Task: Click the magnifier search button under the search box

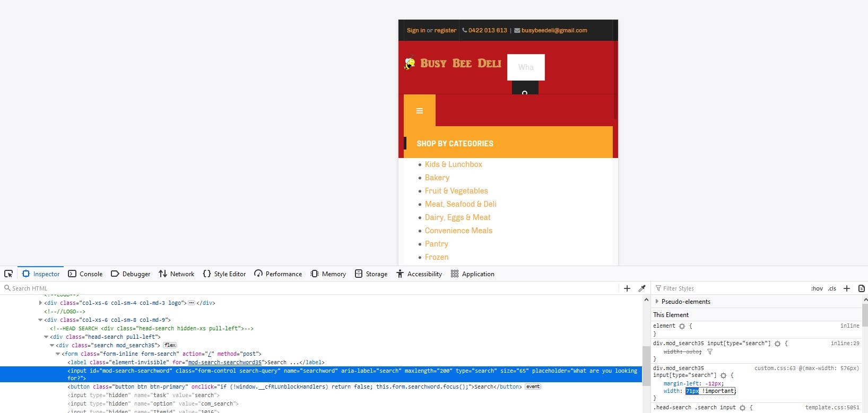Action: tap(525, 88)
